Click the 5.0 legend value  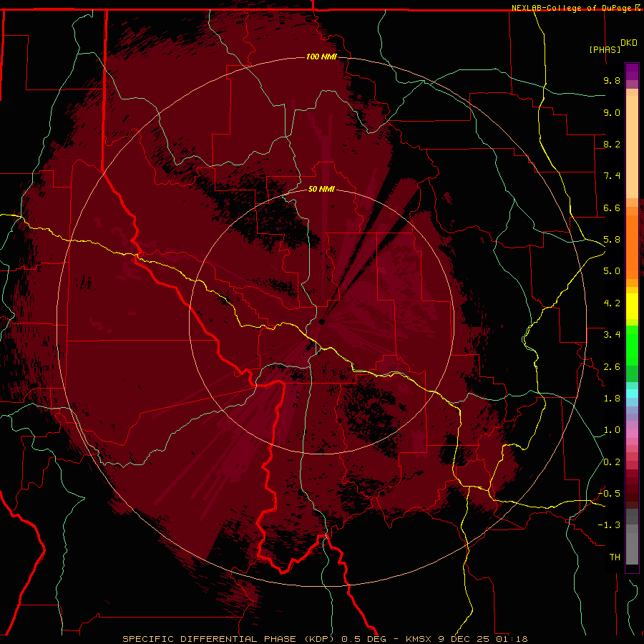(612, 271)
